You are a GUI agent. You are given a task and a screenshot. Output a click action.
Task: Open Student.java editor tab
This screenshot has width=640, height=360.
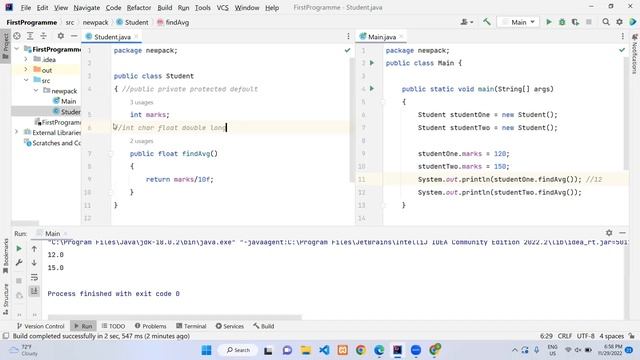click(111, 37)
